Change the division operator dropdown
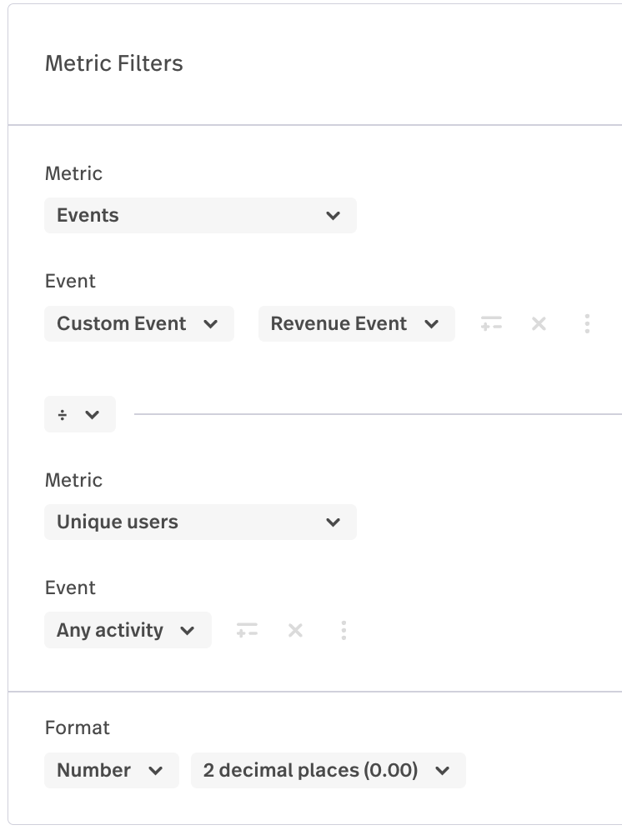This screenshot has width=622, height=840. point(79,414)
